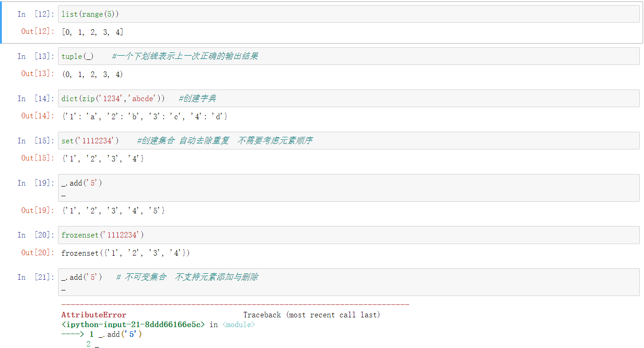Click output text [0, 1, 2, 3, 4]

(x=92, y=32)
